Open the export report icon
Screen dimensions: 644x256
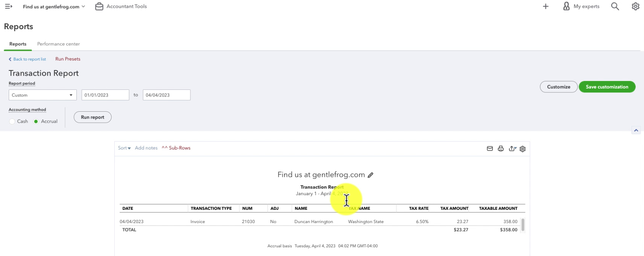click(x=512, y=148)
